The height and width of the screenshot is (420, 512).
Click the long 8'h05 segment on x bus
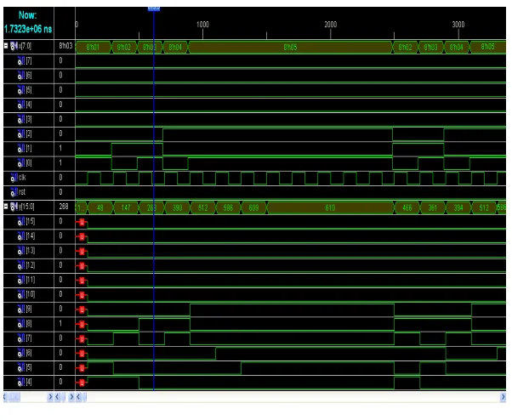click(290, 48)
